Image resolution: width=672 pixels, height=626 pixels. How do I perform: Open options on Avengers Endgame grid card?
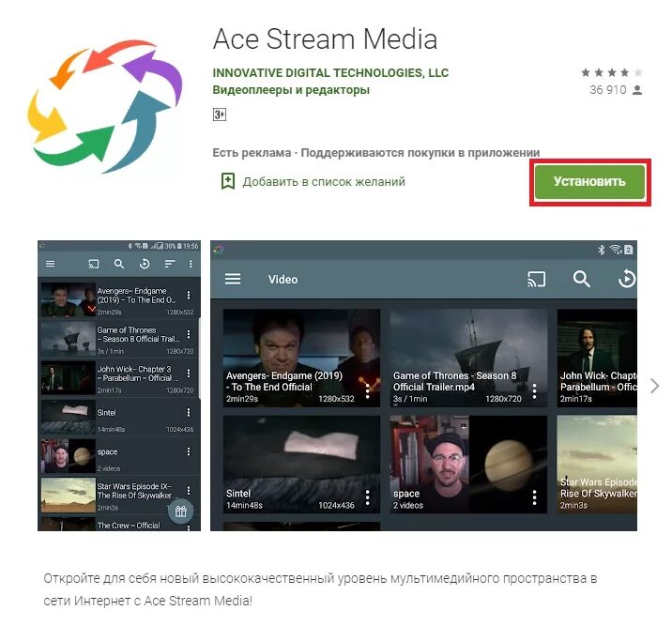367,391
